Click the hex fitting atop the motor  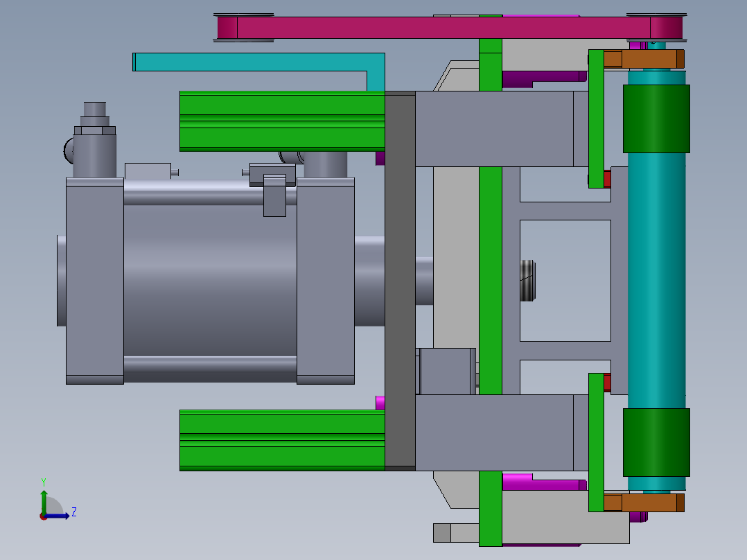click(95, 130)
